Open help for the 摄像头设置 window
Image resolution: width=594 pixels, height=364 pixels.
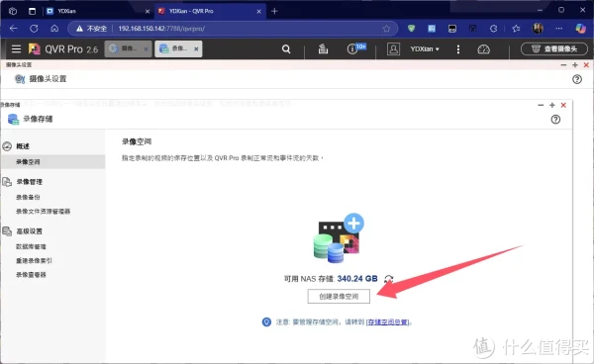coord(577,79)
